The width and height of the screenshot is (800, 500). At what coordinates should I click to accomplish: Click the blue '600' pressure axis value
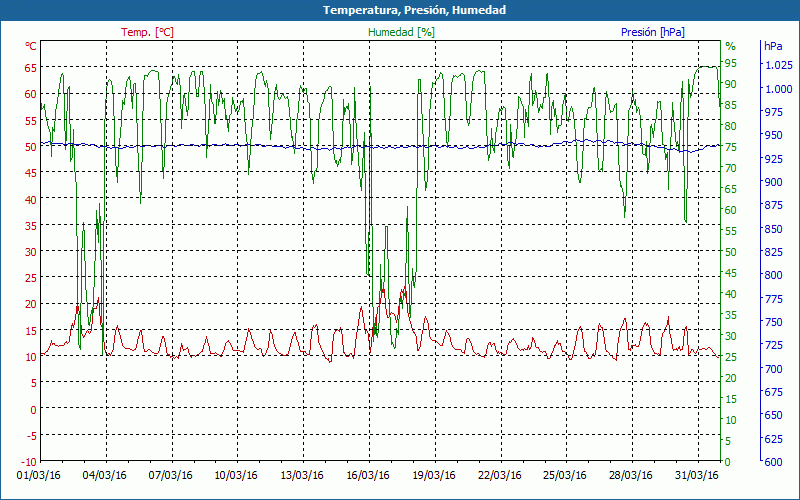tap(773, 462)
